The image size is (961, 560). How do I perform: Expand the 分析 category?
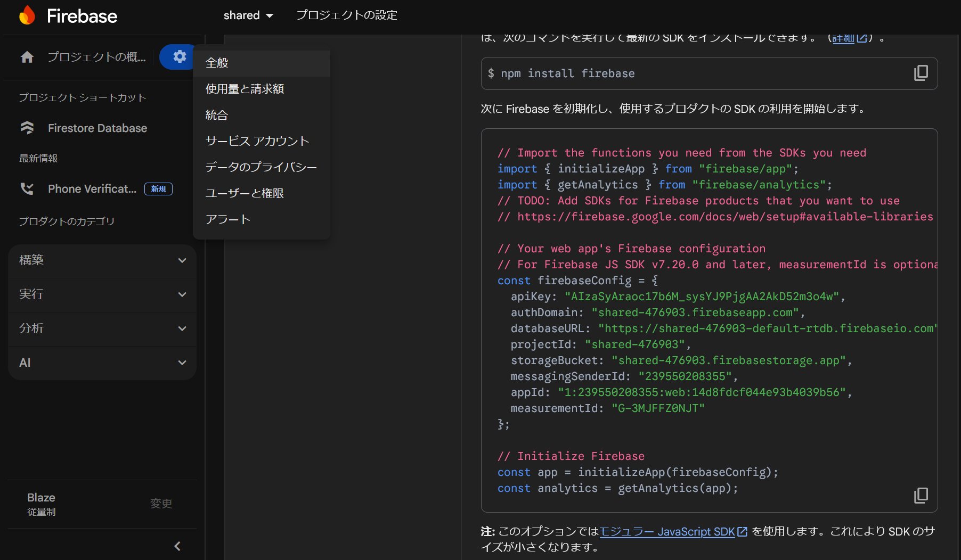(x=102, y=328)
